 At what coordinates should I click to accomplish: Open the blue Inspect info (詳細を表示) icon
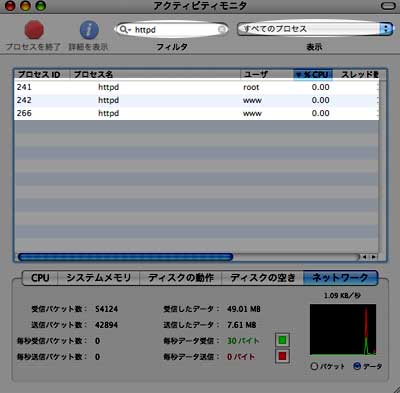tap(89, 30)
